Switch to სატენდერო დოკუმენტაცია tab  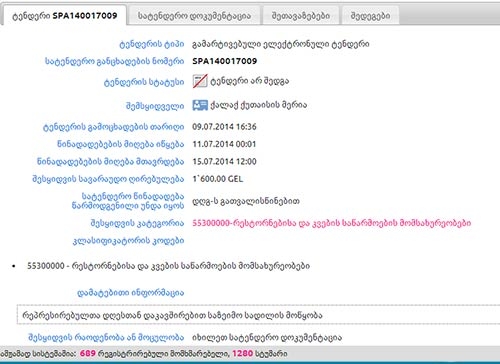coord(194,16)
